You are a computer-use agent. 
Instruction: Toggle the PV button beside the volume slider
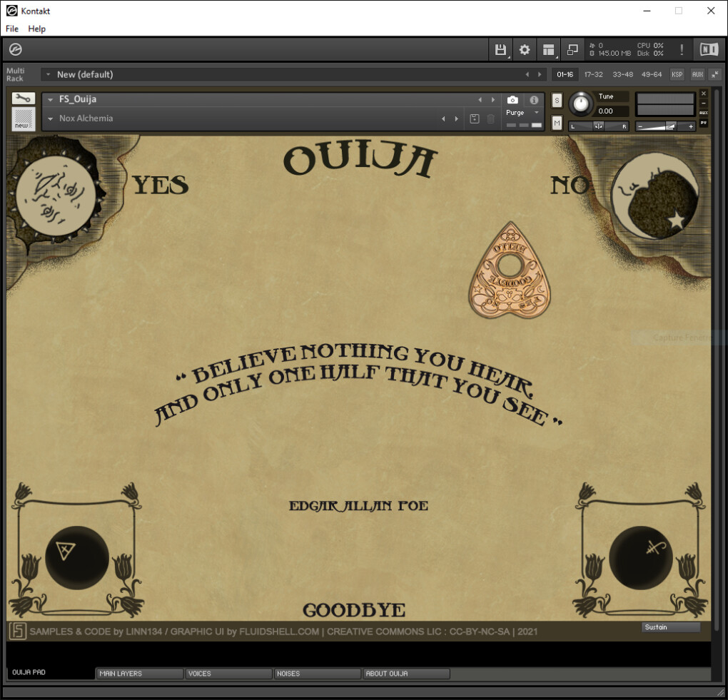(704, 123)
